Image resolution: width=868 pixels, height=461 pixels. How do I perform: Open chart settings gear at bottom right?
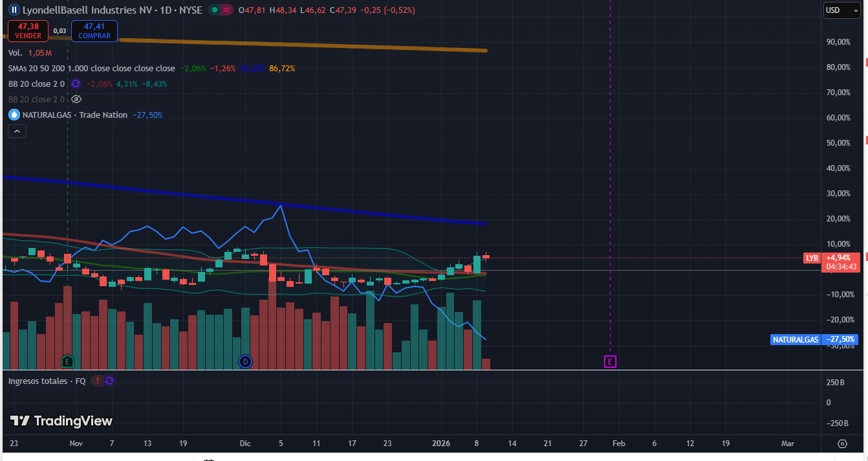point(842,444)
